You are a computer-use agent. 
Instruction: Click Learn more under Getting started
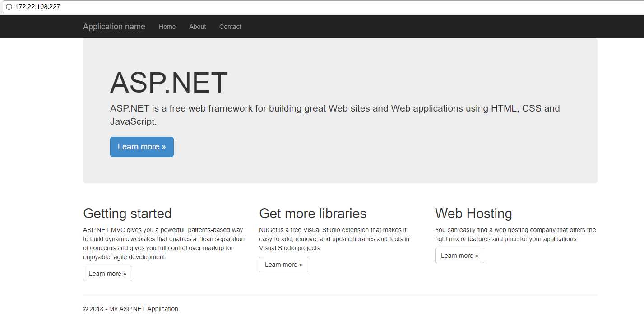pyautogui.click(x=107, y=274)
